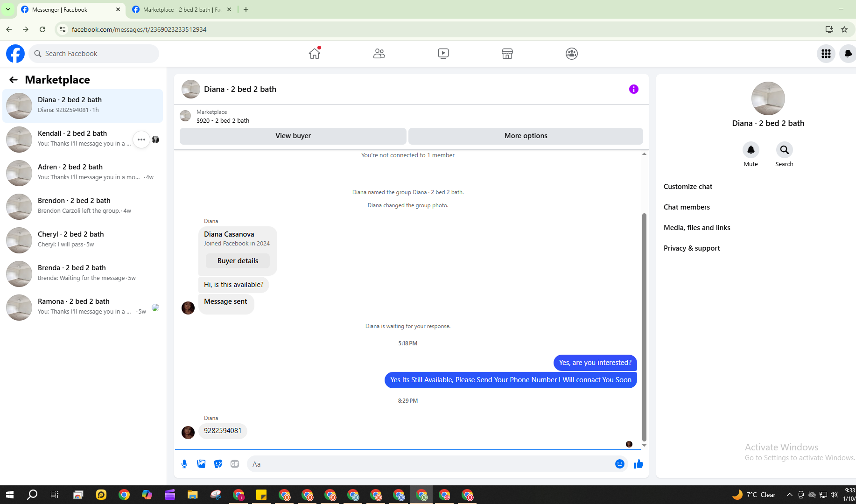Screen dimensions: 856x504
Task: Open the Facebook menu grid icon
Action: coord(826,54)
